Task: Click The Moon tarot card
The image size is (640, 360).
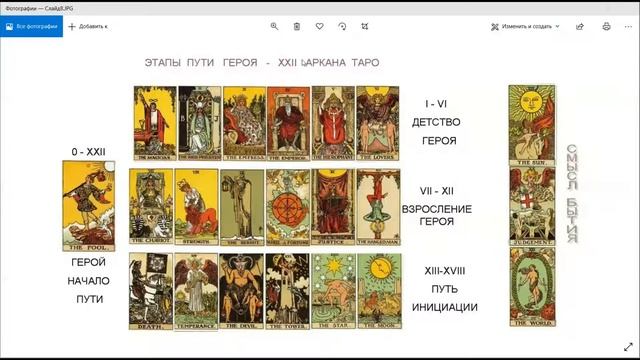Action: click(x=380, y=291)
